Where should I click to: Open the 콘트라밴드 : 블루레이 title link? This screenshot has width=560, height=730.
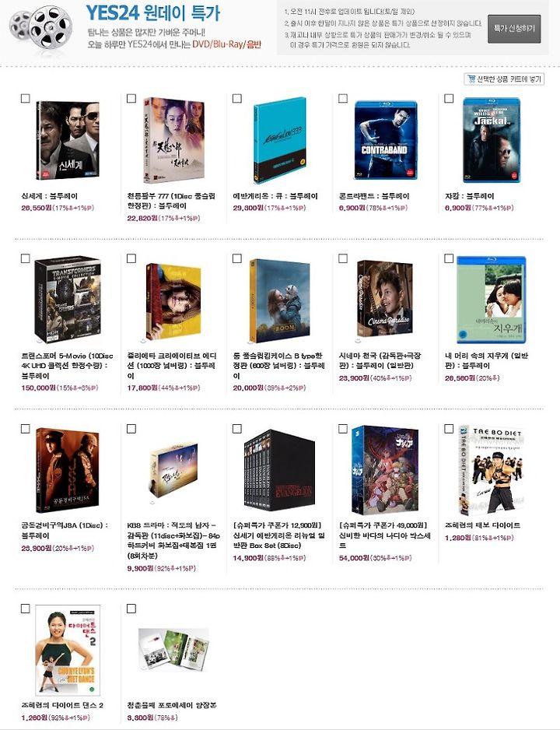(x=374, y=196)
